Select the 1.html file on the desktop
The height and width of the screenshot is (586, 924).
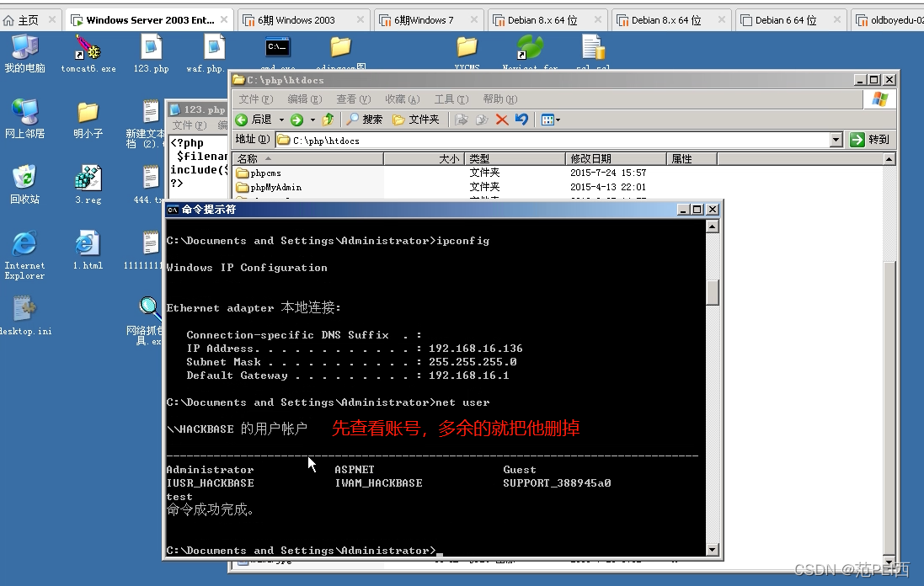pyautogui.click(x=88, y=250)
